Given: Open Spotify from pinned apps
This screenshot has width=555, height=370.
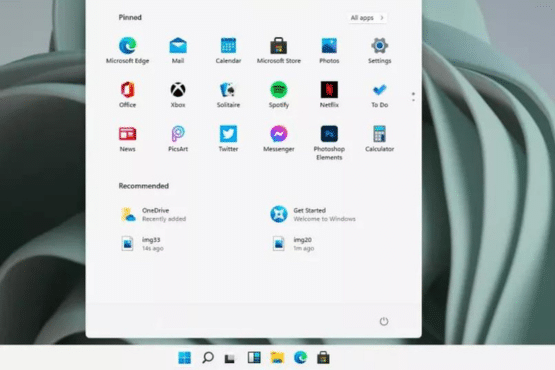Looking at the screenshot, I should click(279, 95).
